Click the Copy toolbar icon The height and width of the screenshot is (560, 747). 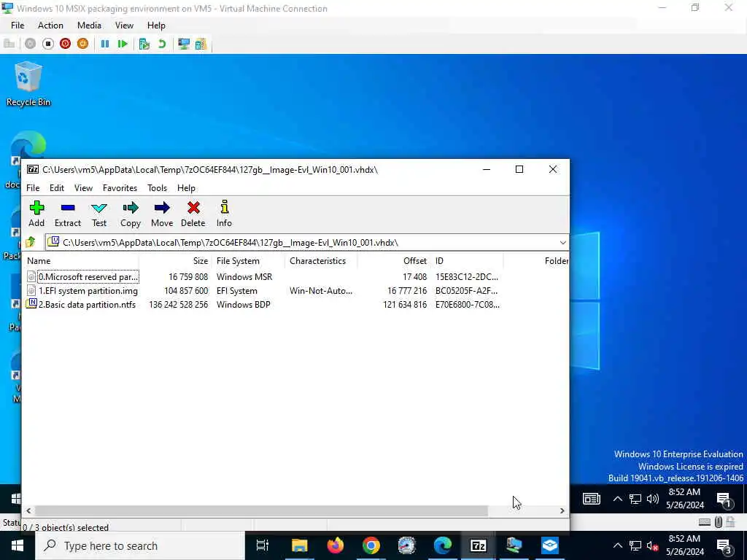pos(130,214)
